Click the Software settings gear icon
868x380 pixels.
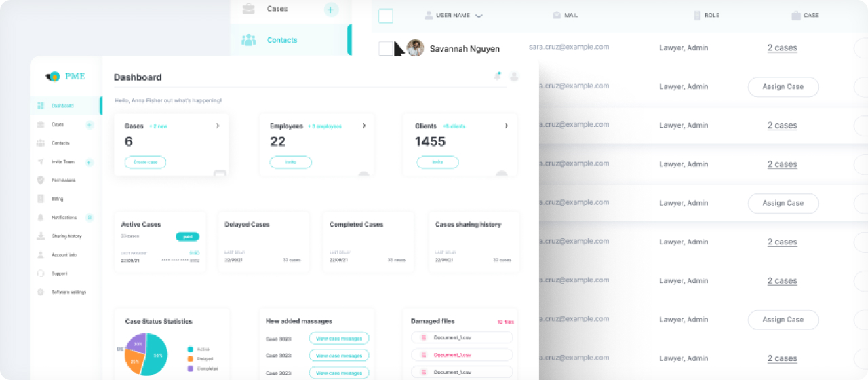pyautogui.click(x=41, y=292)
